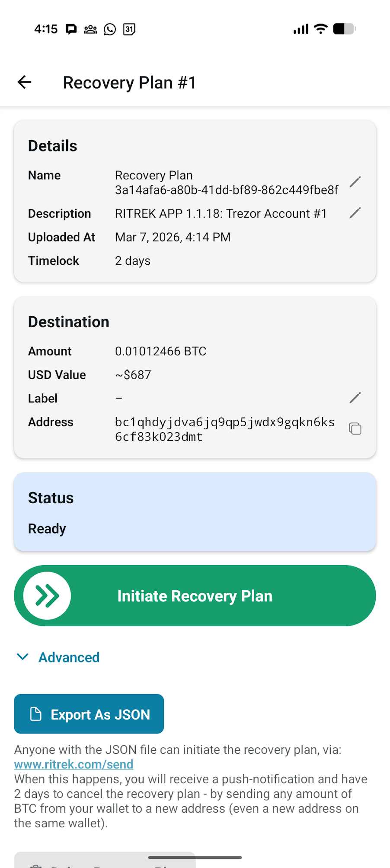
Task: Tap the Status Ready card
Action: pyautogui.click(x=195, y=512)
